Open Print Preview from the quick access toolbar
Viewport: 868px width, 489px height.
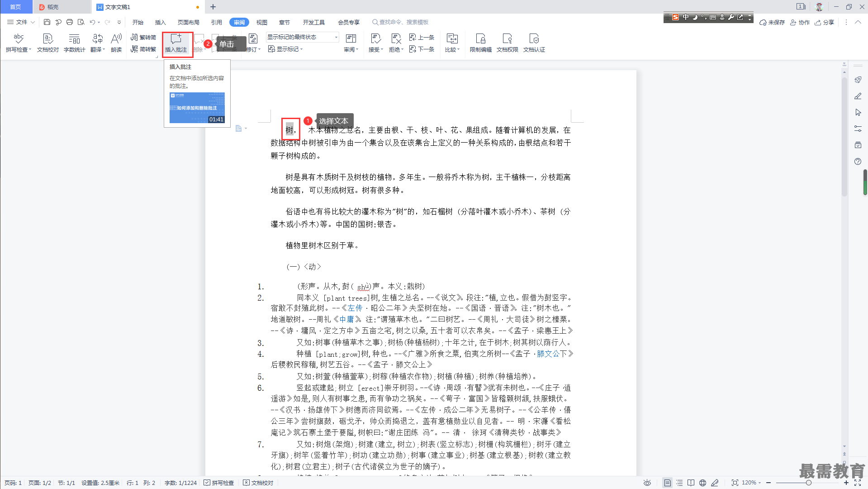pyautogui.click(x=81, y=22)
